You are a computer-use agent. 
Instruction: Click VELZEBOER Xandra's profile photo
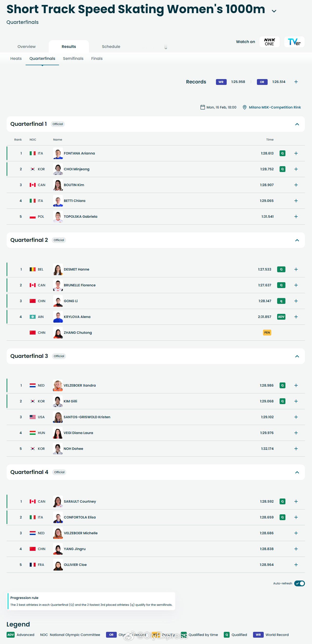pos(58,385)
